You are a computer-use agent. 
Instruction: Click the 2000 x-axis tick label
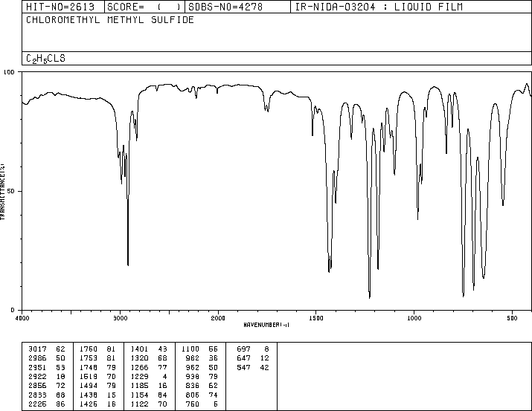pos(218,318)
